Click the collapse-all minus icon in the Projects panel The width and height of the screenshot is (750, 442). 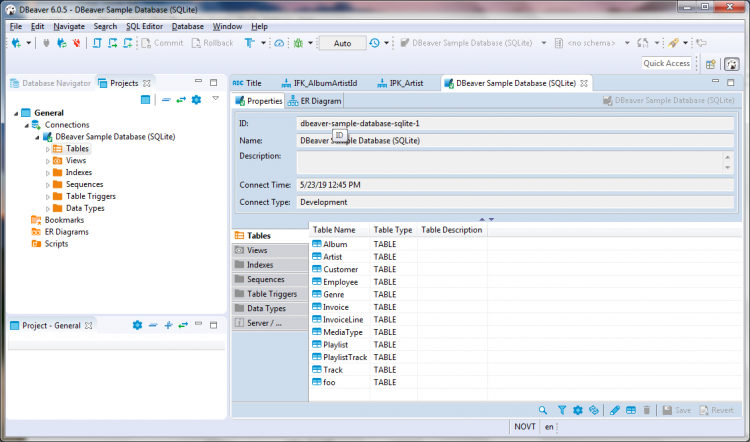[165, 100]
